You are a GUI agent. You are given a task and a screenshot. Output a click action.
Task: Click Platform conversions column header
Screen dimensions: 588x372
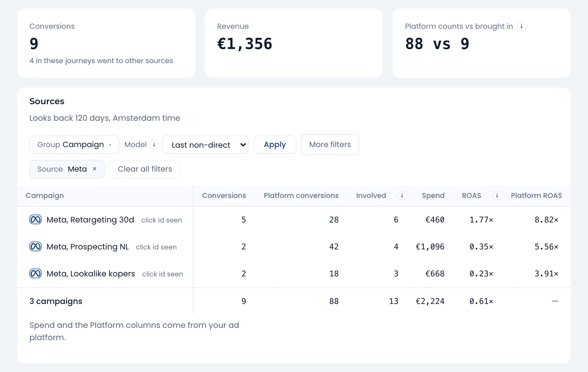[301, 195]
